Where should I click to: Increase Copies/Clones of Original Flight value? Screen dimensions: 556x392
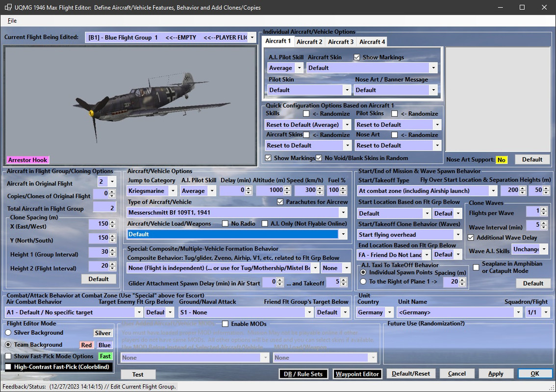112,192
